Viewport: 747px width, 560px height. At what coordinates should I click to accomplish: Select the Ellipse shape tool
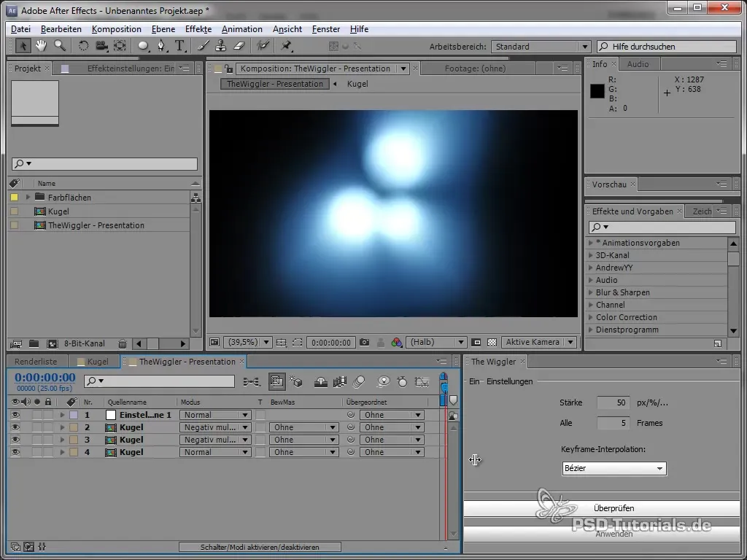pos(144,46)
